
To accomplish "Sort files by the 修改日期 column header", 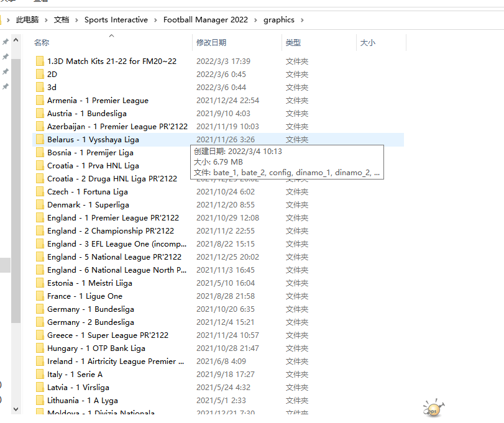I will [x=211, y=43].
